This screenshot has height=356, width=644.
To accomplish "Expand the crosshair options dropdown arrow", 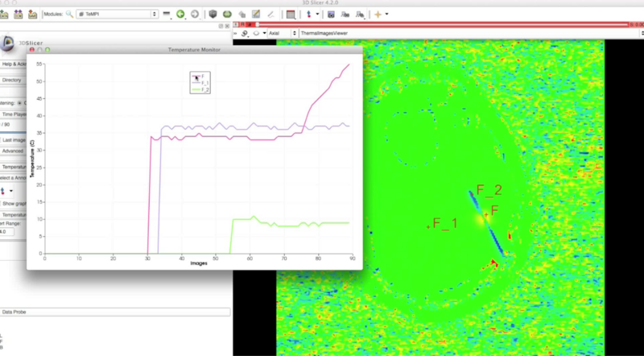I will coord(387,14).
